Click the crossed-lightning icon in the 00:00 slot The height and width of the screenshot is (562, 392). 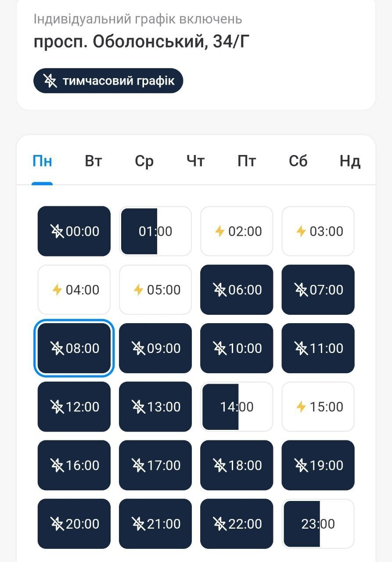(58, 231)
